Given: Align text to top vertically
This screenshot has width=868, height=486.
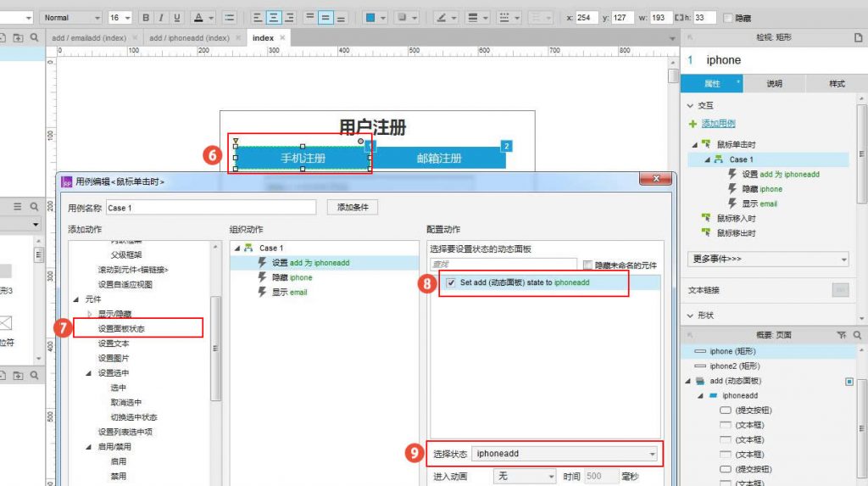Looking at the screenshot, I should pos(310,18).
